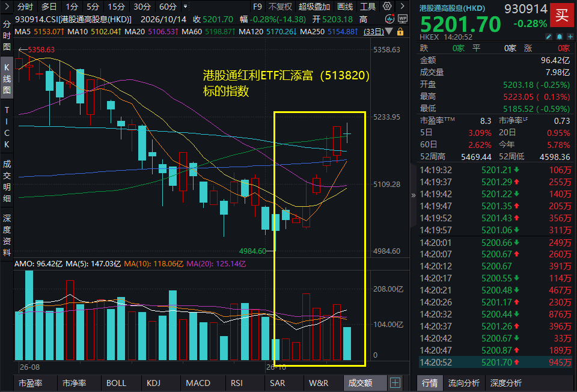Select RSI indicator tab
The height and width of the screenshot is (392, 577).
coord(237,383)
